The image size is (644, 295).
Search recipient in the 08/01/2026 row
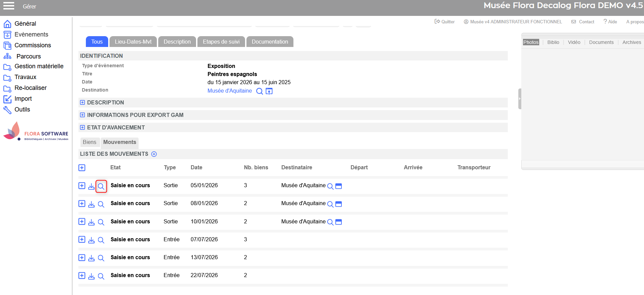click(330, 204)
